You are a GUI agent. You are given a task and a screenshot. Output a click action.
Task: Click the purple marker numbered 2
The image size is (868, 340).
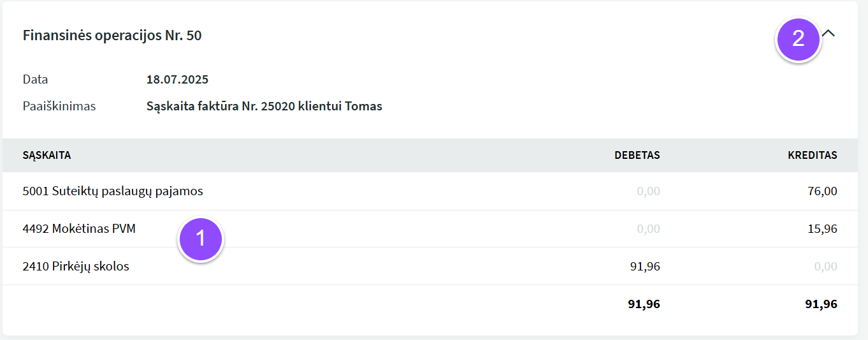(798, 39)
